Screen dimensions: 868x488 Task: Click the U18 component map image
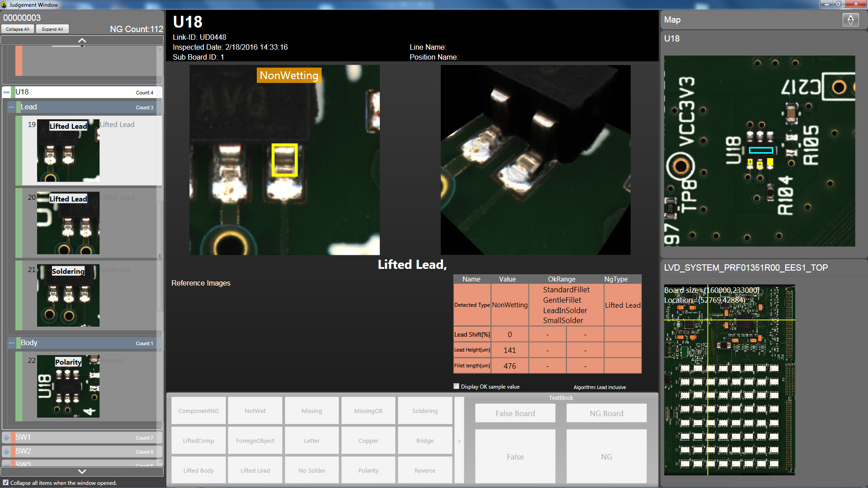[x=759, y=151]
